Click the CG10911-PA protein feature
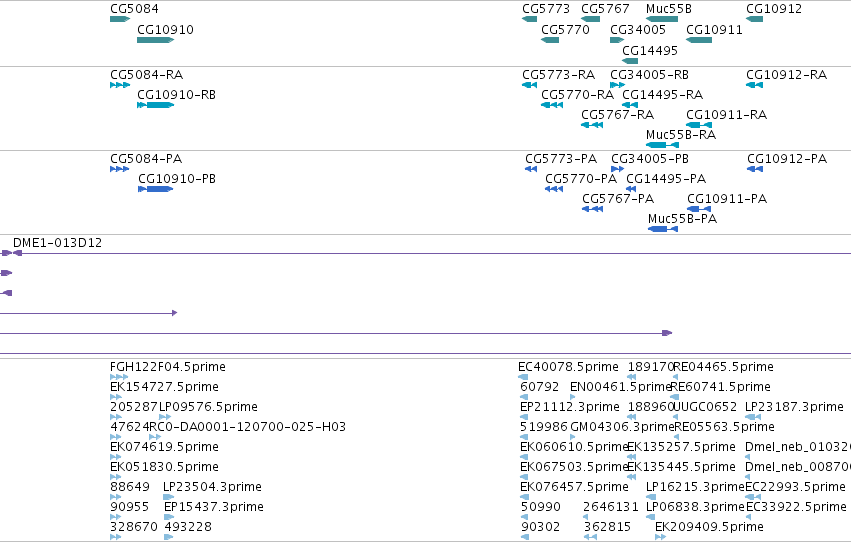The image size is (851, 542). point(699,209)
